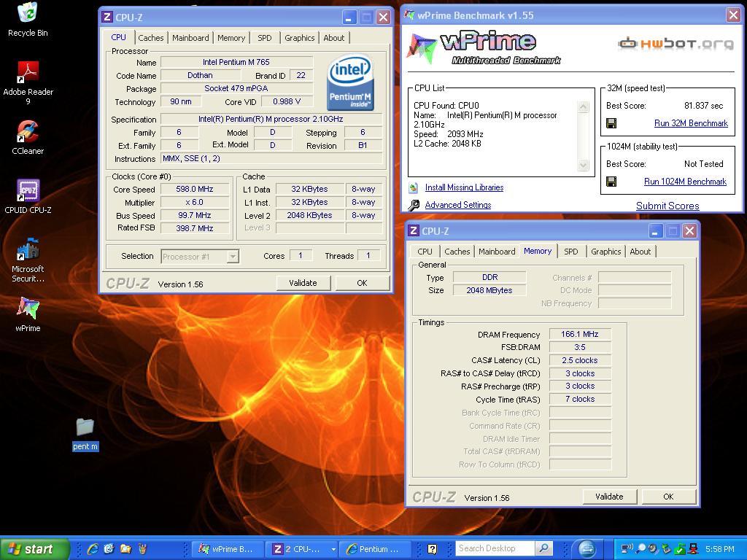Viewport: 747px width, 560px height.
Task: Click the red network computer tray icon
Action: coord(694,548)
